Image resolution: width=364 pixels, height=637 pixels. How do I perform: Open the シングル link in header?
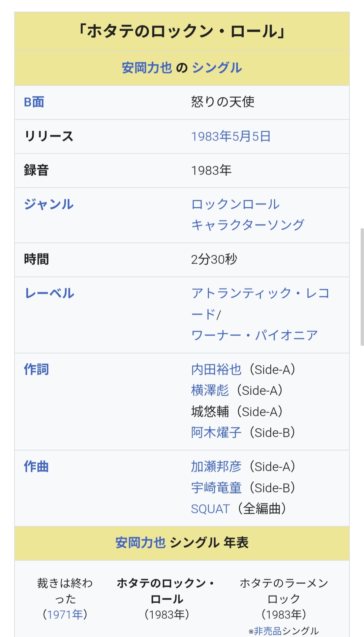point(217,68)
